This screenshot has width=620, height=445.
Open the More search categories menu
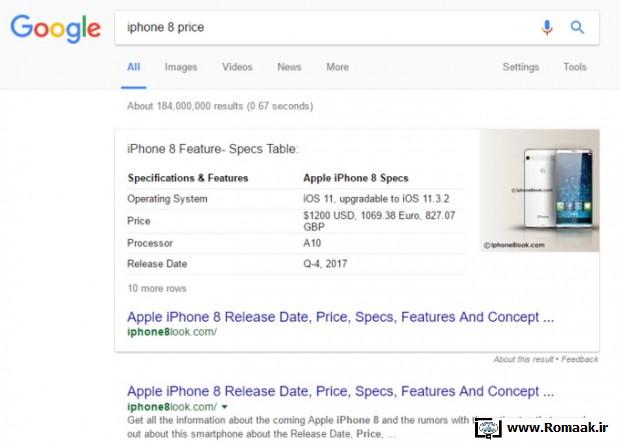(337, 67)
